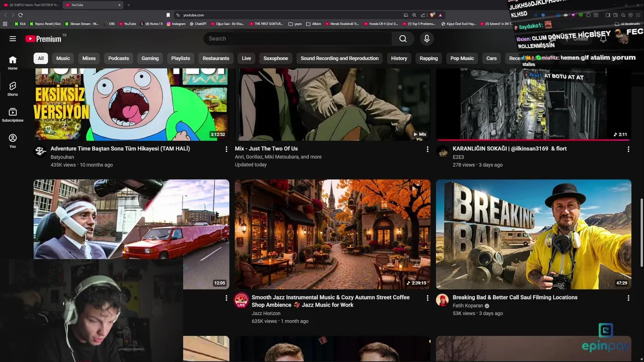Click the YouTube search input field

click(298, 39)
